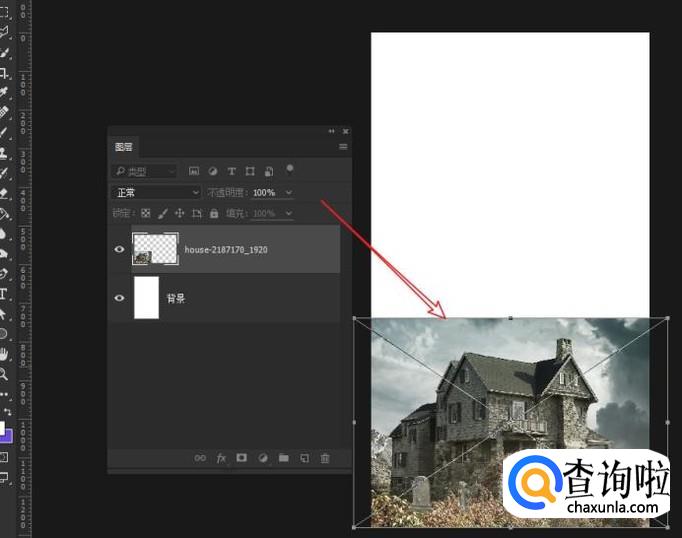Image resolution: width=682 pixels, height=538 pixels.
Task: Click the fill 100% value field
Action: 264,213
